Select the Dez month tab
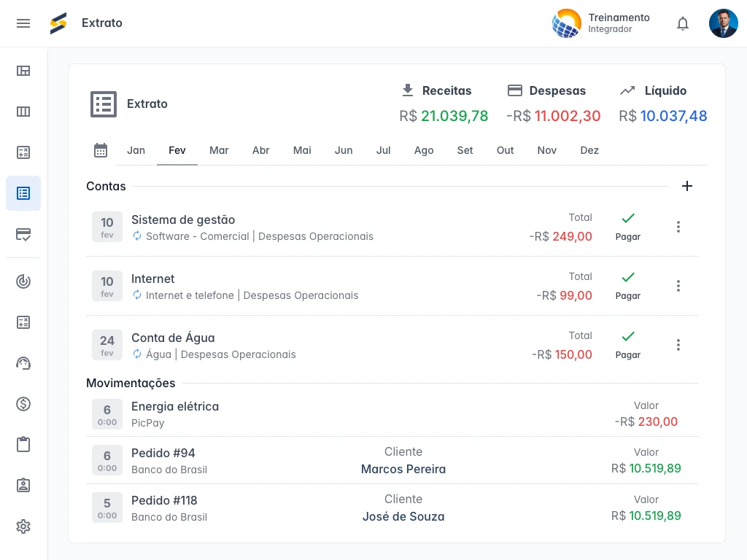This screenshot has height=560, width=747. pyautogui.click(x=589, y=150)
